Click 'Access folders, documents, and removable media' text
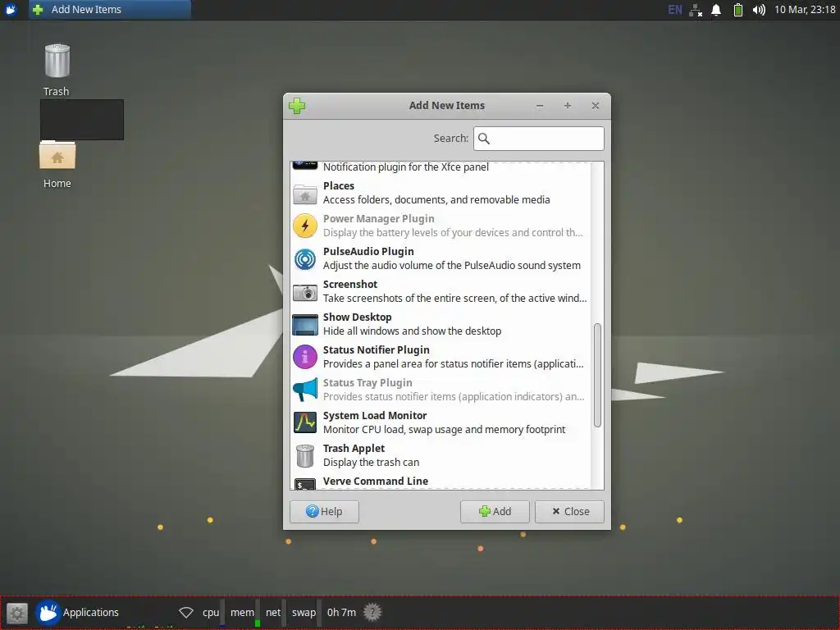Image resolution: width=840 pixels, height=630 pixels. pyautogui.click(x=436, y=200)
